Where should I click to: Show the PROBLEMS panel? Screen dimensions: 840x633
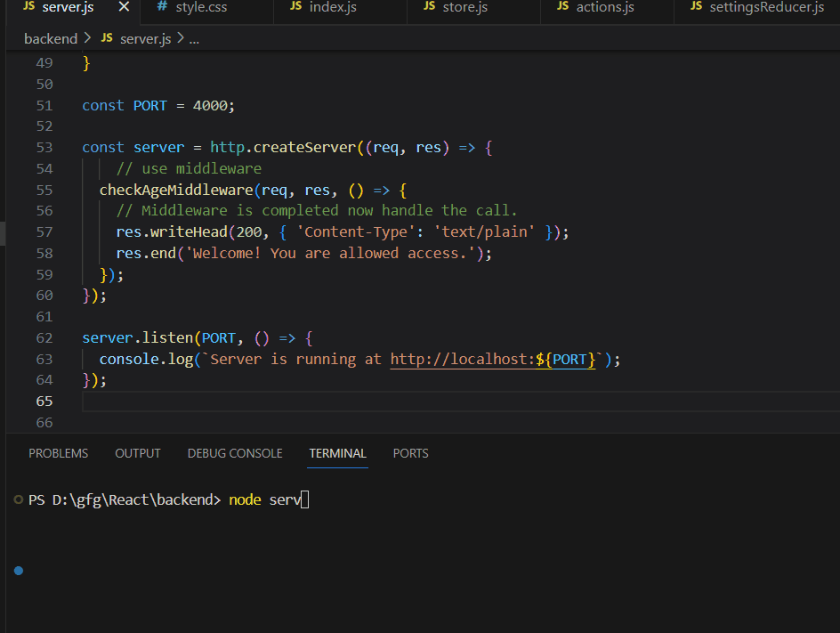pos(59,453)
